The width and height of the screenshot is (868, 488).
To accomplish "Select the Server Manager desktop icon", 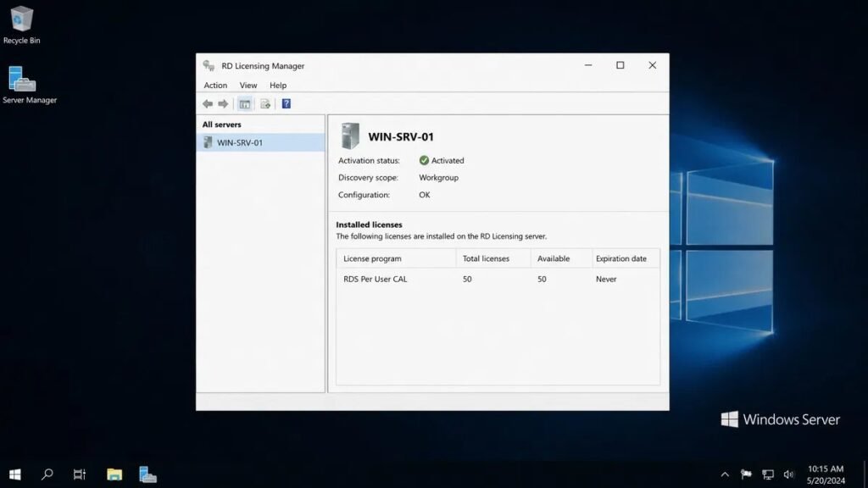I will (30, 86).
